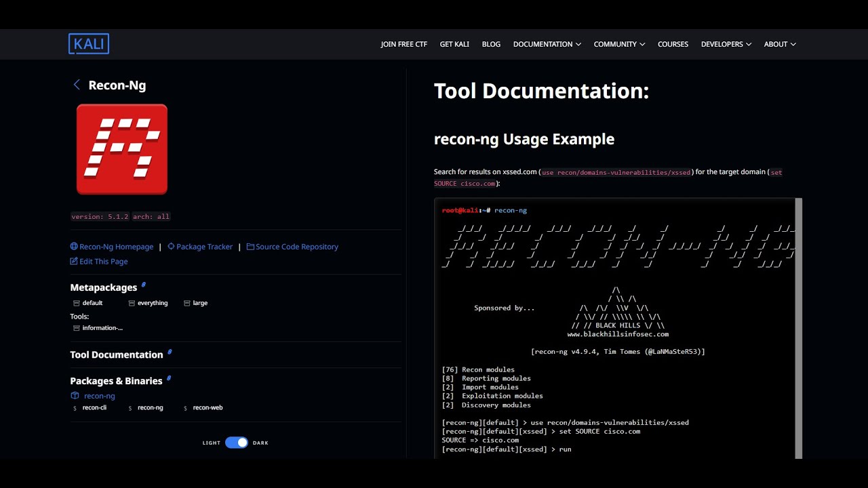Expand the Community dropdown menu

[619, 44]
